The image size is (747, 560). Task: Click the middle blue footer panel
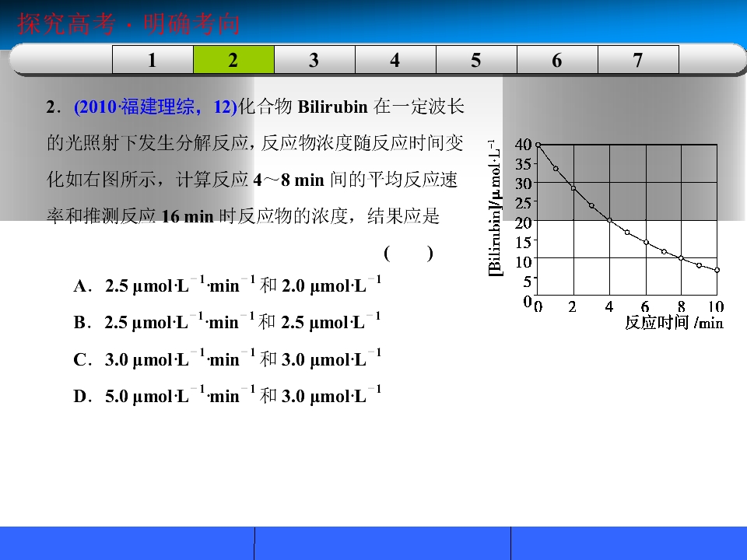coord(383,544)
